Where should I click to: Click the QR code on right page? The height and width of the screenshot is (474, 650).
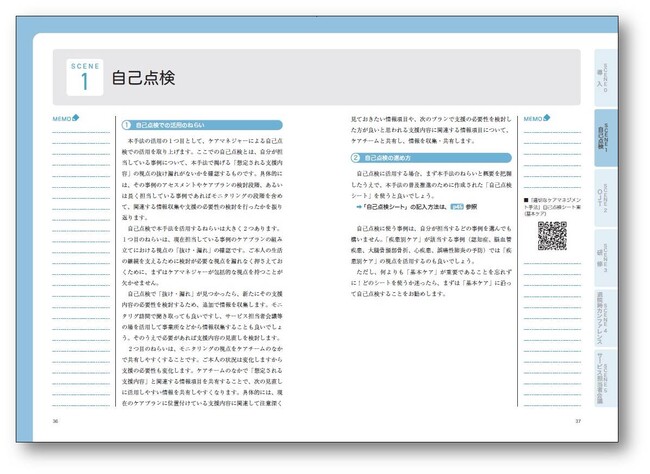click(552, 236)
